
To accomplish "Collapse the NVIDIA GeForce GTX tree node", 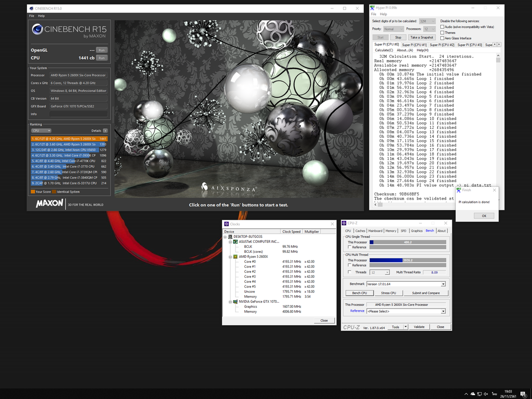I will pos(230,302).
